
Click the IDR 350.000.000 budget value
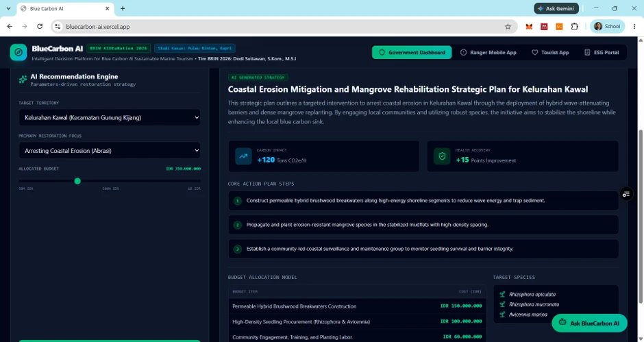tap(183, 169)
